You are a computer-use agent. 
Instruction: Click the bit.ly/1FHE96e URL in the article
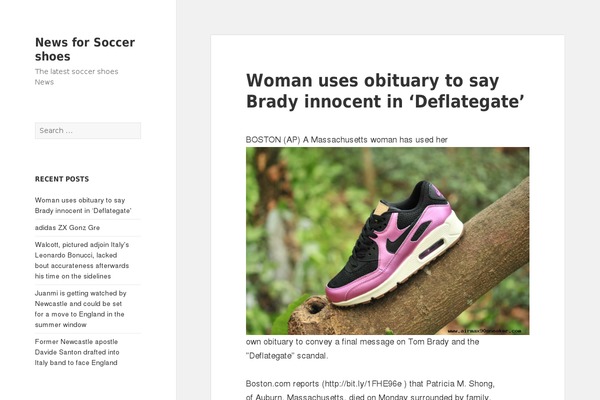363,384
